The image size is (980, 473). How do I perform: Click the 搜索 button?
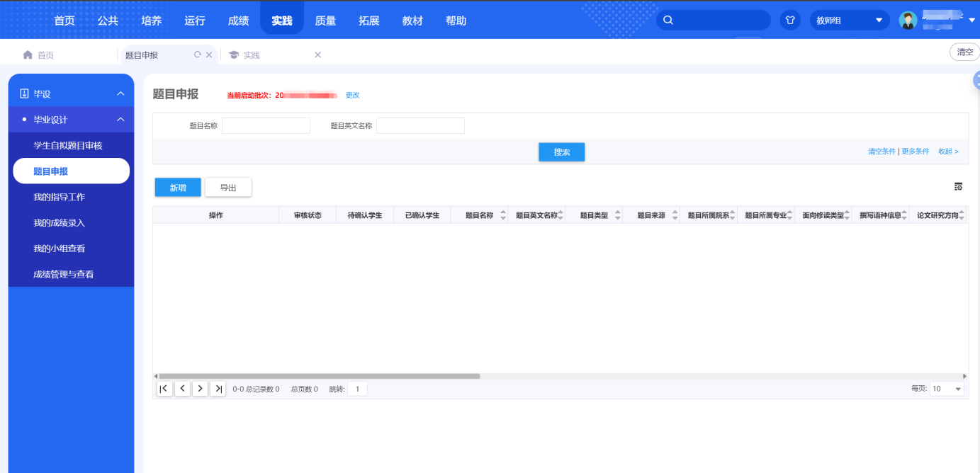[561, 152]
